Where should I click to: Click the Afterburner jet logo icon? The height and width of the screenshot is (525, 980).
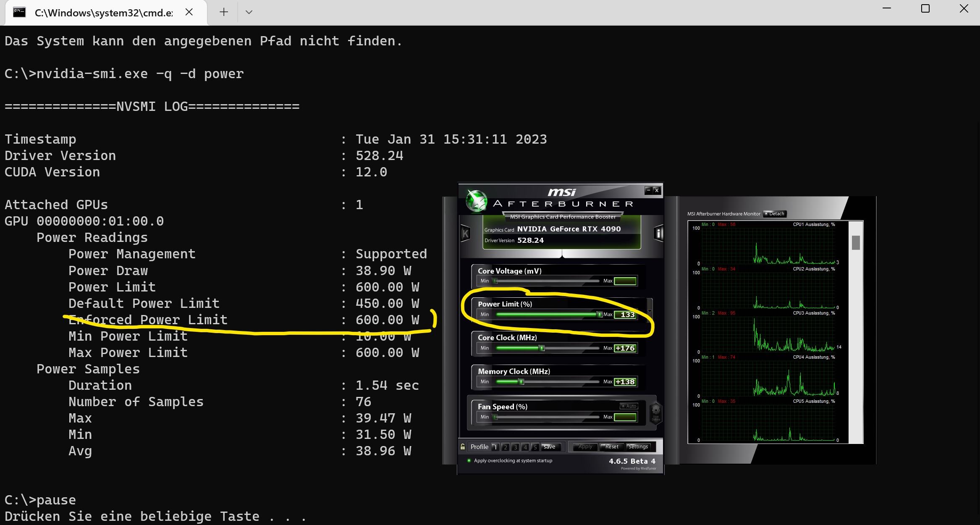tap(477, 202)
